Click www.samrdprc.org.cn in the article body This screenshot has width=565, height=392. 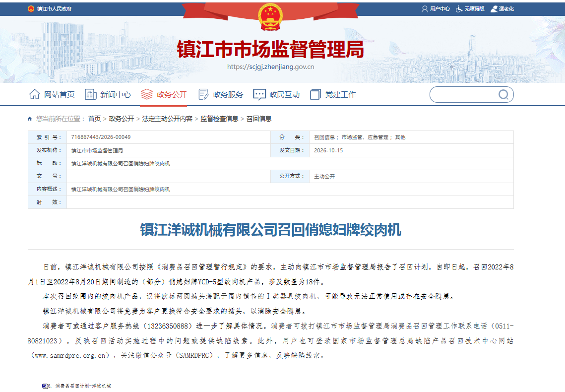[x=70, y=356]
